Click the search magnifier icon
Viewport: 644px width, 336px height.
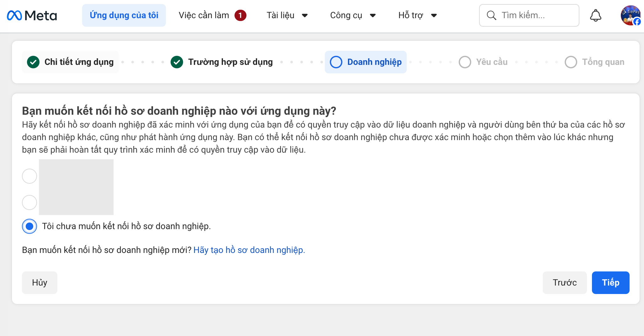(x=491, y=15)
